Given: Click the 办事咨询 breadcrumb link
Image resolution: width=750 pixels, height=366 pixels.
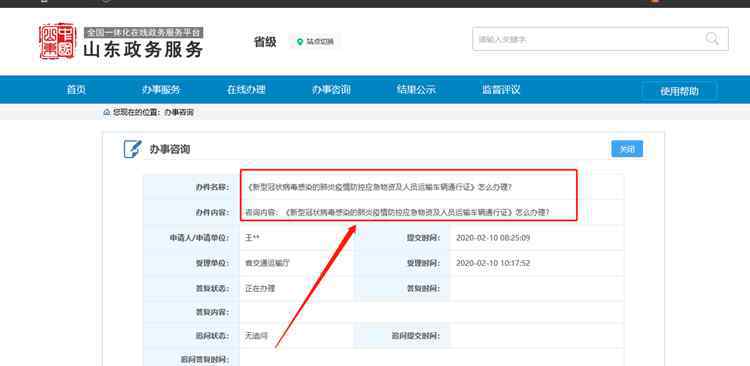Looking at the screenshot, I should pyautogui.click(x=179, y=113).
